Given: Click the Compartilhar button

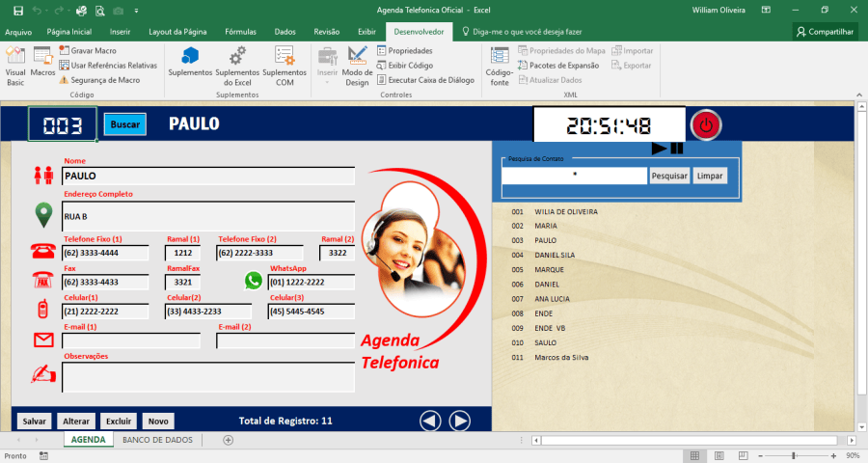Looking at the screenshot, I should coord(825,32).
